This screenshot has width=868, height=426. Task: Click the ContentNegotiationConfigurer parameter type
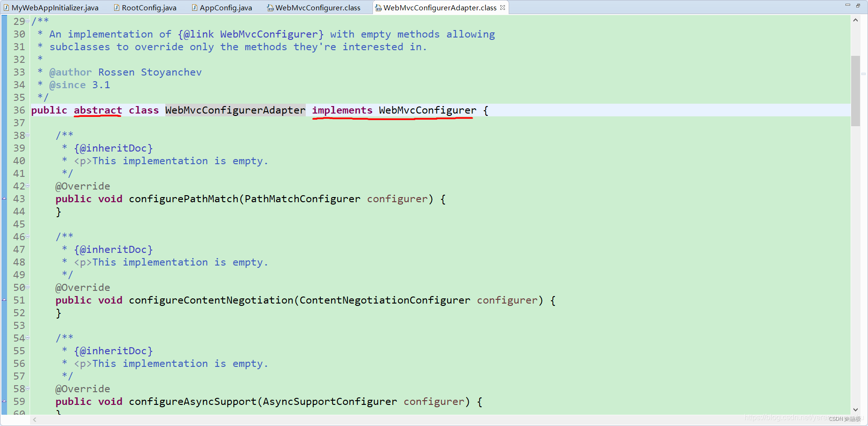(385, 300)
